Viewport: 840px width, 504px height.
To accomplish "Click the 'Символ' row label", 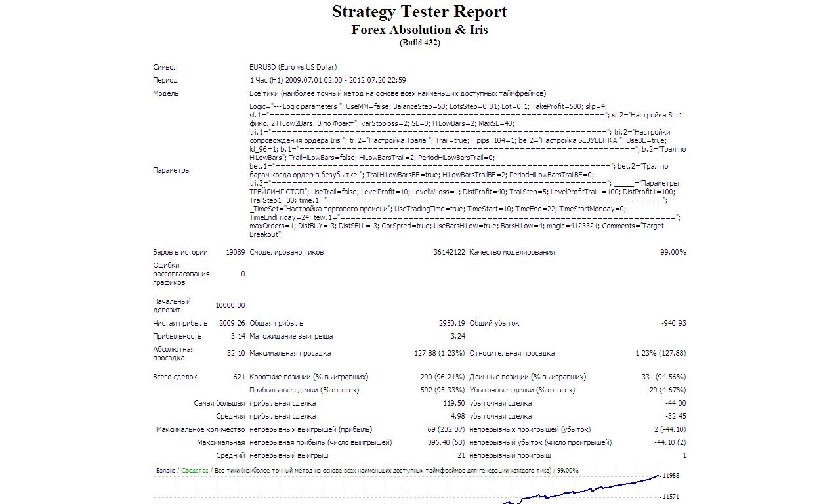I will tap(165, 67).
